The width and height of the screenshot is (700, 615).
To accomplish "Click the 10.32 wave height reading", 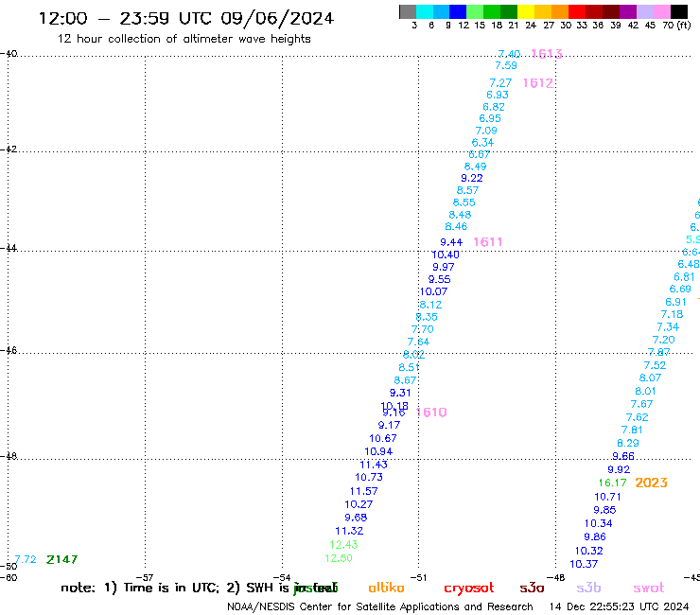I will [588, 551].
